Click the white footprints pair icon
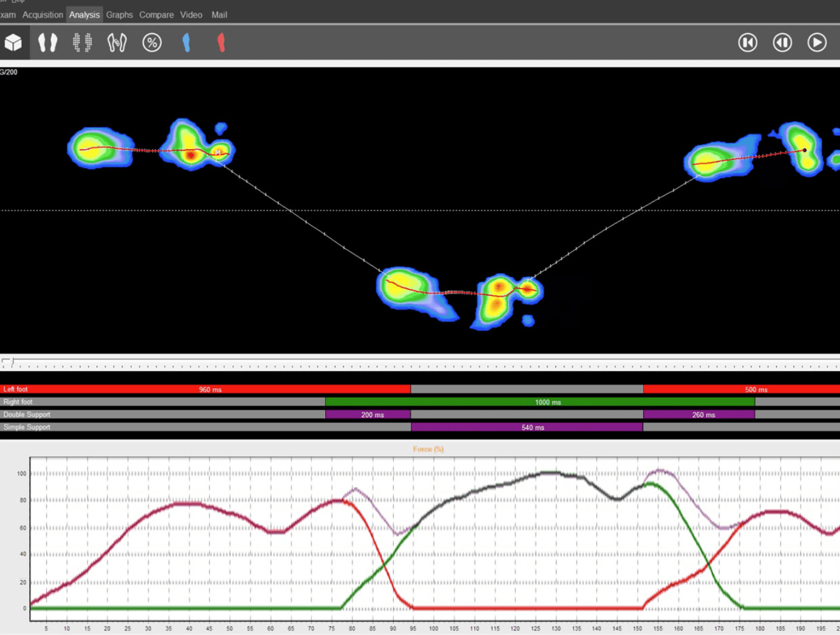The width and height of the screenshot is (840, 635). tap(47, 43)
